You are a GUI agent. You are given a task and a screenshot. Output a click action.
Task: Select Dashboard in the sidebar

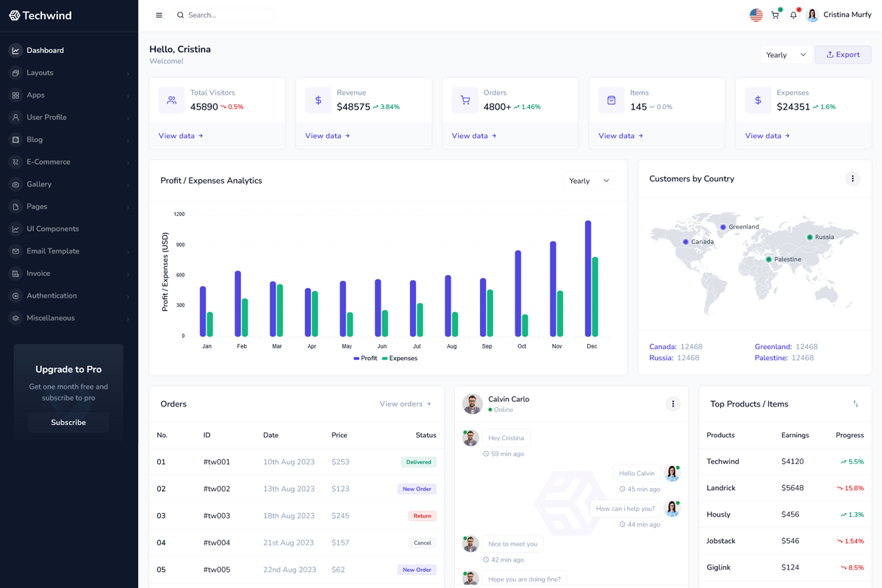(45, 51)
